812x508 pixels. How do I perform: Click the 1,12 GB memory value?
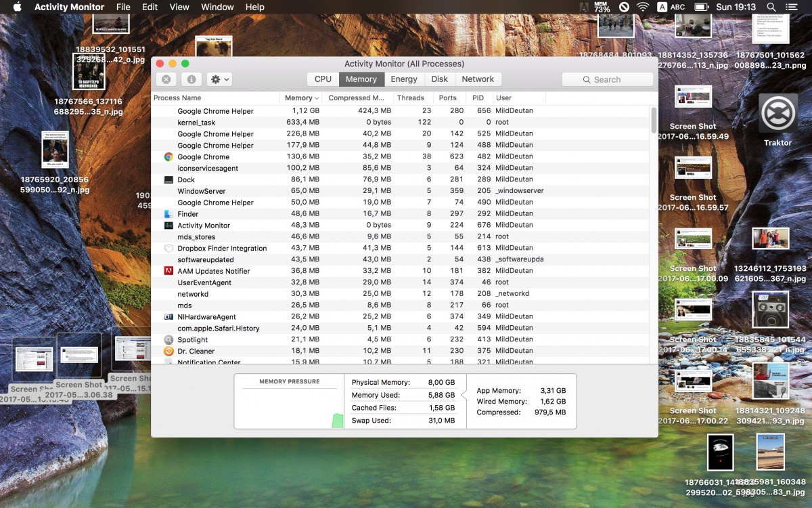point(306,110)
